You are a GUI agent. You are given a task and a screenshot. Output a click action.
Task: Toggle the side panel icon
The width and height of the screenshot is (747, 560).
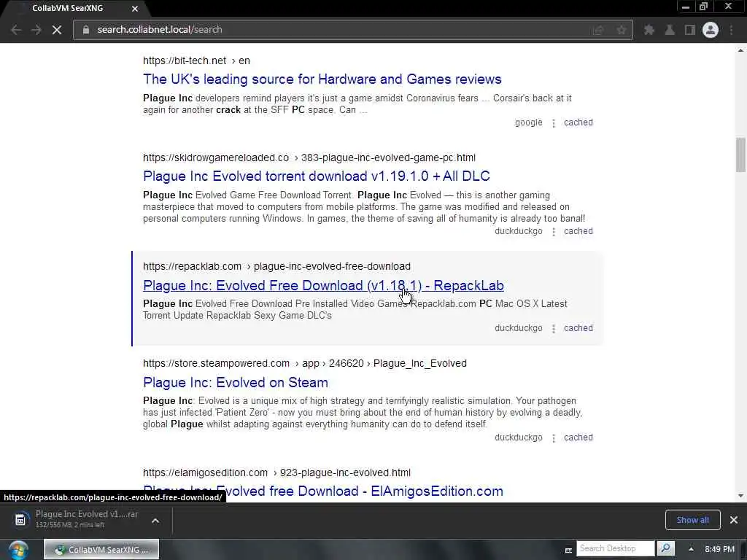[x=690, y=30]
